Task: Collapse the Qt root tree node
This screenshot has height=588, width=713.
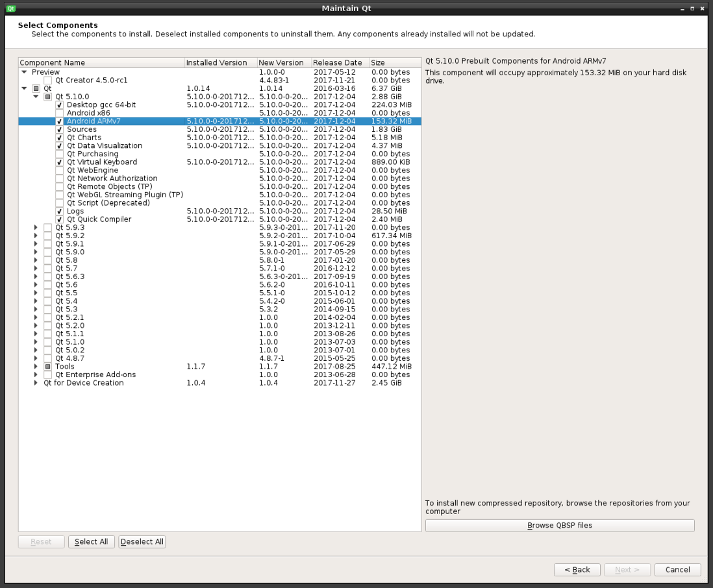Action: pos(24,89)
